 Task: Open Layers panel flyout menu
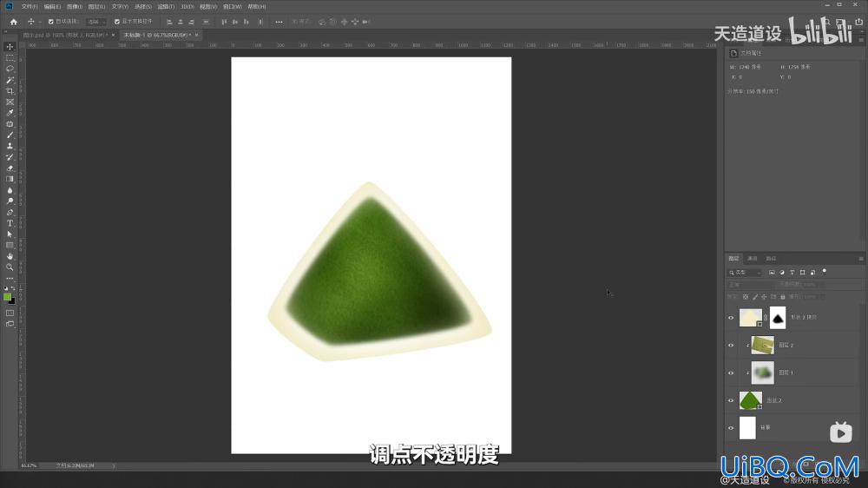(x=861, y=259)
